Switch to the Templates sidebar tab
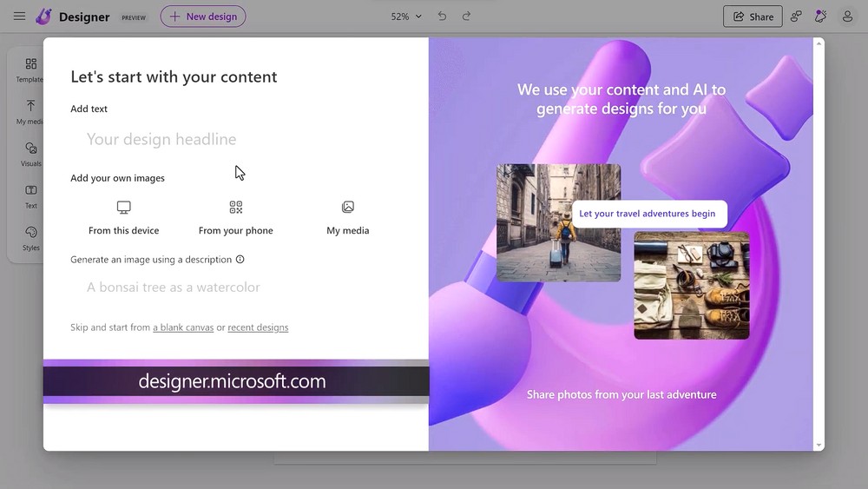Screen dimensions: 868x489 31,69
